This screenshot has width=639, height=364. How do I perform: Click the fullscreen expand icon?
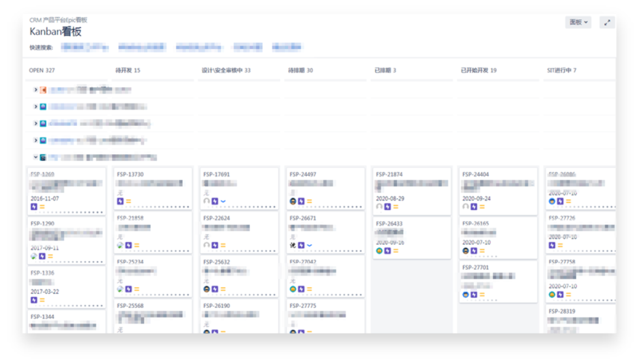(x=607, y=23)
